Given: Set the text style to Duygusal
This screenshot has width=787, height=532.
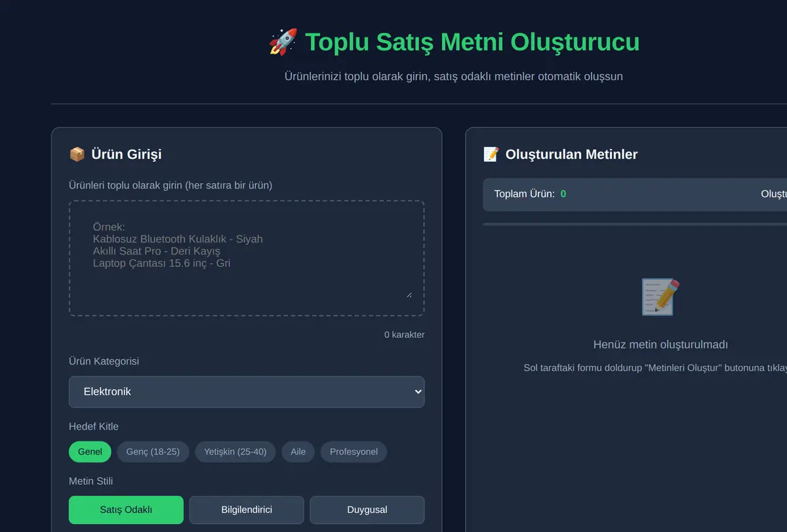Looking at the screenshot, I should [x=367, y=510].
